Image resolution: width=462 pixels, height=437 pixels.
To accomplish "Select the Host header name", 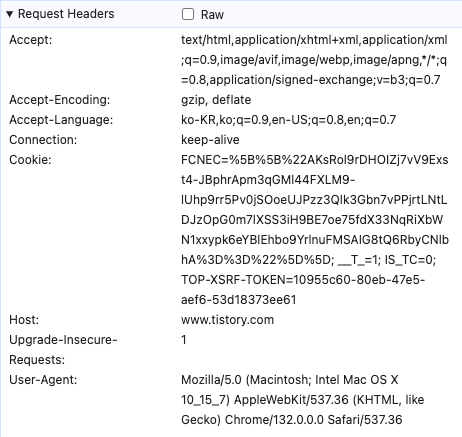I will pos(24,320).
